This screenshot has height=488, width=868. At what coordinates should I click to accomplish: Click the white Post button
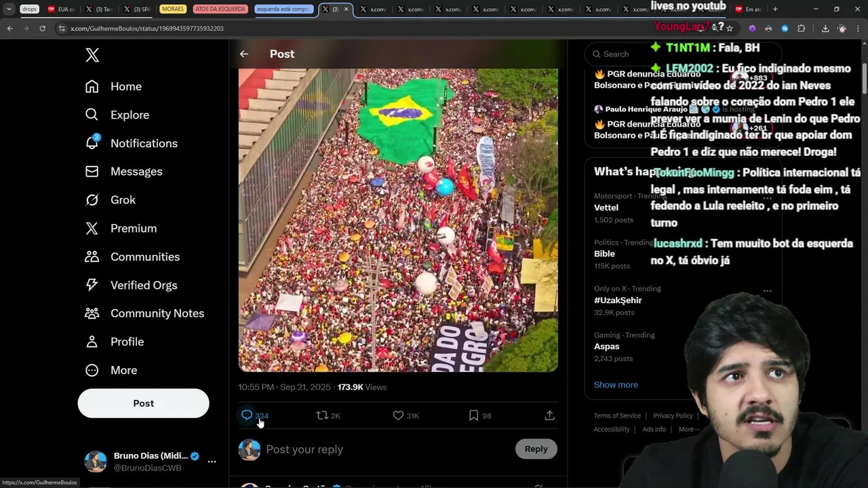[143, 403]
